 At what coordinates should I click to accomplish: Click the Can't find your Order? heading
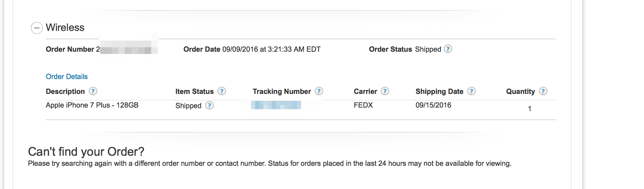click(x=86, y=152)
